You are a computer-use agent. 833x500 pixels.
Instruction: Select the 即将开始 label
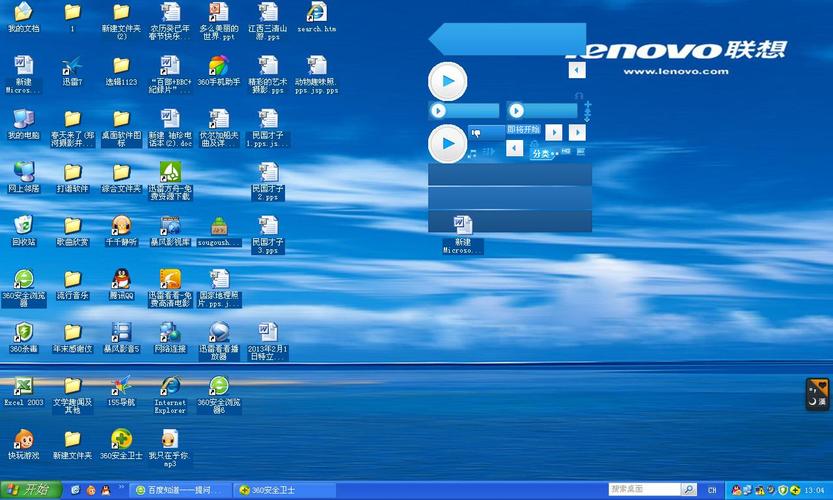point(523,129)
